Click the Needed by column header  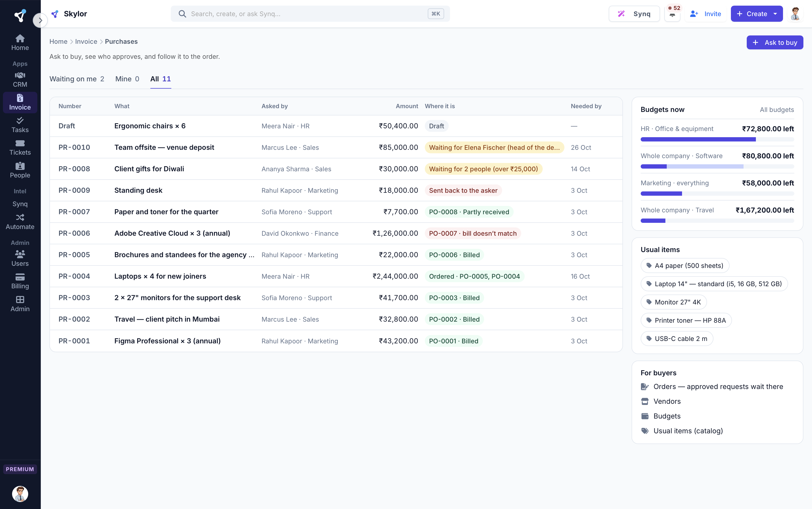pos(586,106)
